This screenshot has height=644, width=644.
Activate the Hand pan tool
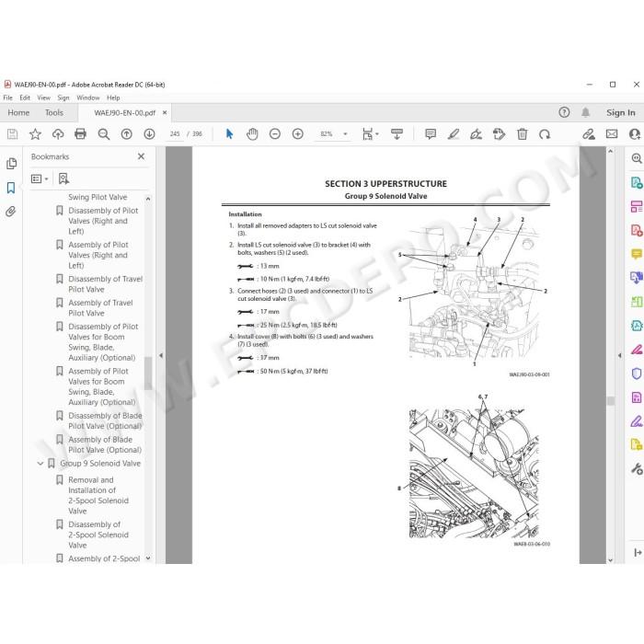[x=252, y=134]
